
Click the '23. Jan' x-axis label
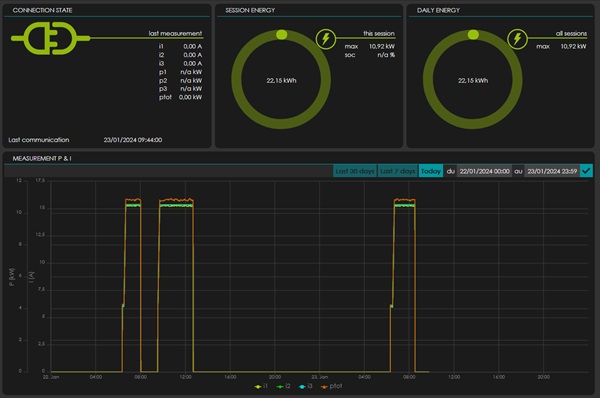[320, 377]
